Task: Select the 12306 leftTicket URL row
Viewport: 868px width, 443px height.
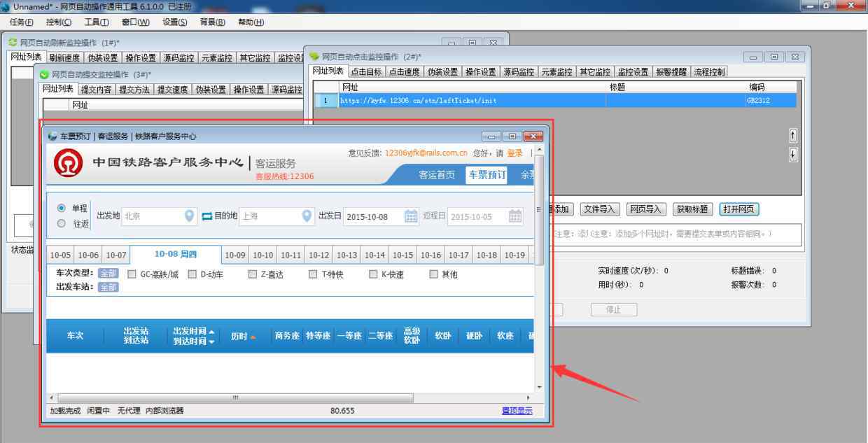Action: click(555, 101)
